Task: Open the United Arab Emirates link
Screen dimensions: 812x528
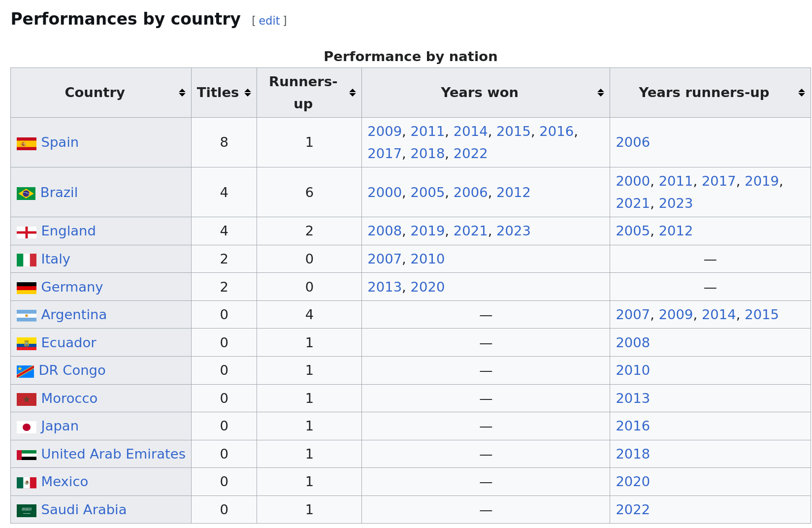Action: [x=113, y=454]
